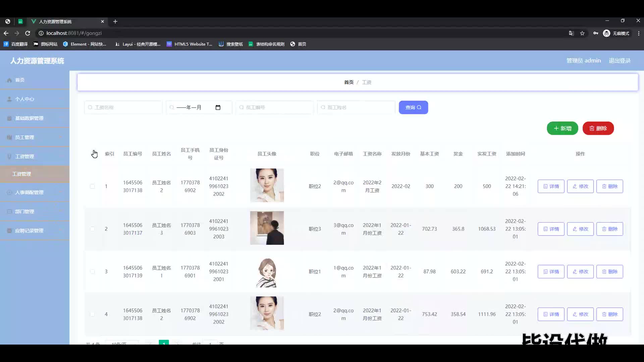Toggle the select-all checkbox in table header
The height and width of the screenshot is (362, 644).
(x=93, y=154)
